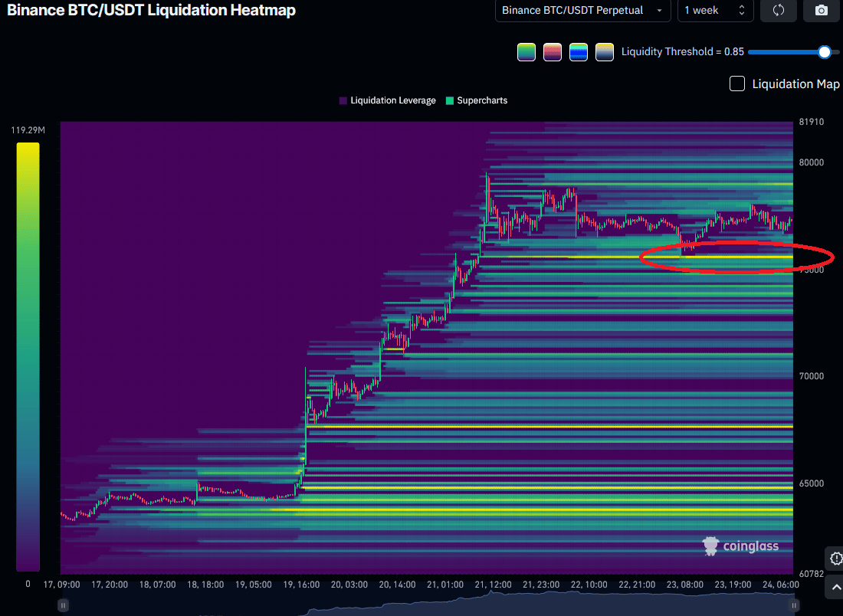This screenshot has width=843, height=616.
Task: Click the 21, 01:00 time axis label
Action: (445, 585)
